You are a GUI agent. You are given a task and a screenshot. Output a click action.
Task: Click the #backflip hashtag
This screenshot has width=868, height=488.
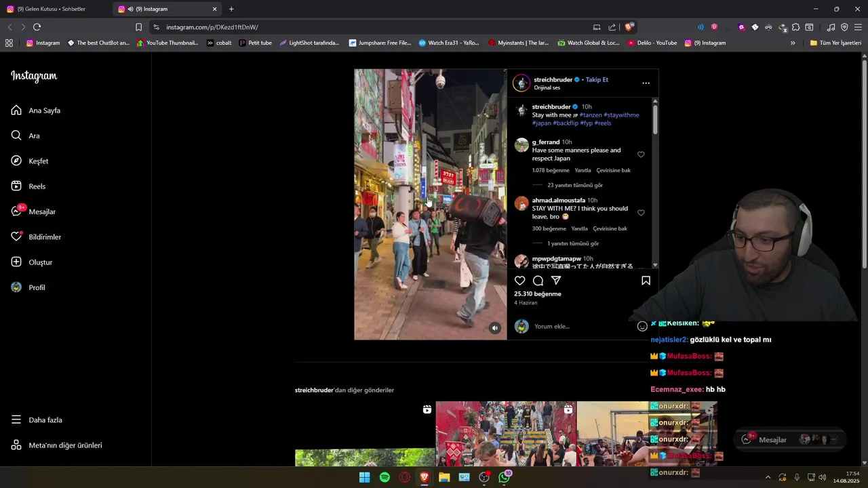coord(566,123)
